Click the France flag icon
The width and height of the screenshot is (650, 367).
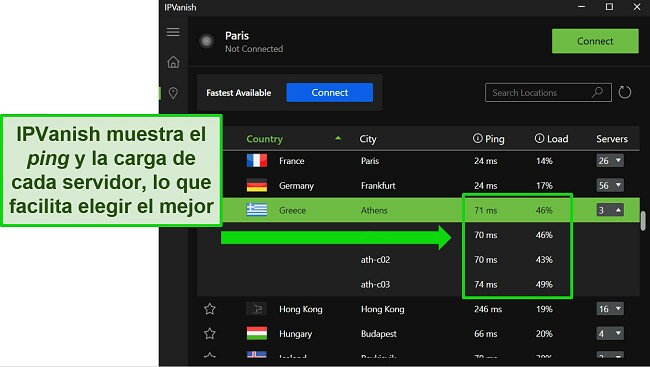257,160
